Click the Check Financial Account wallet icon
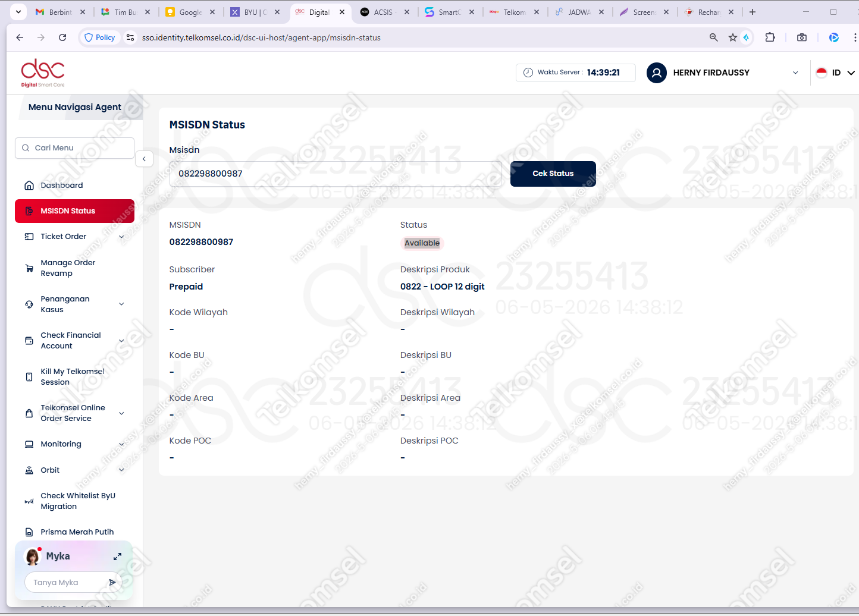 29,341
